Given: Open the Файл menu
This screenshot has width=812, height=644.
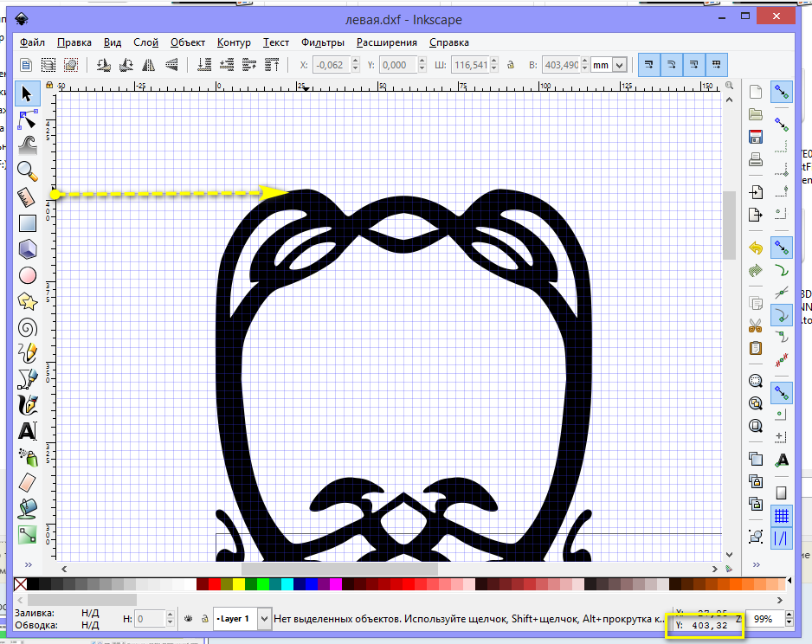Looking at the screenshot, I should click(x=32, y=42).
